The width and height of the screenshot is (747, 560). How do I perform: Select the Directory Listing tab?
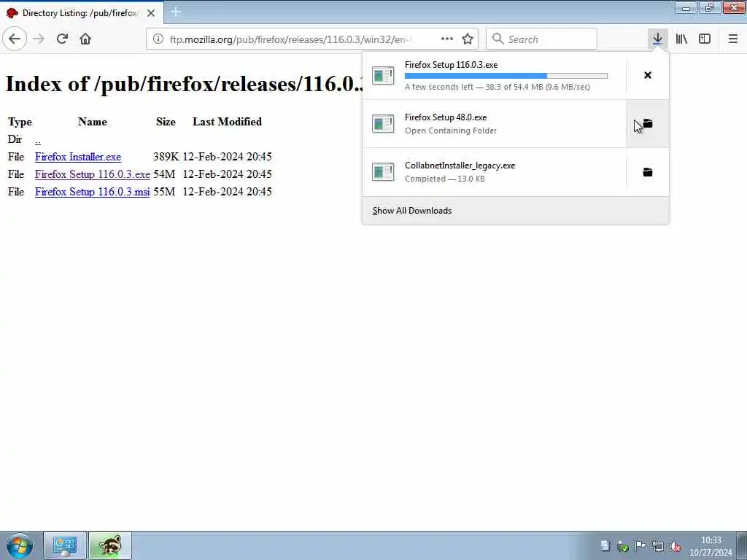(x=82, y=13)
